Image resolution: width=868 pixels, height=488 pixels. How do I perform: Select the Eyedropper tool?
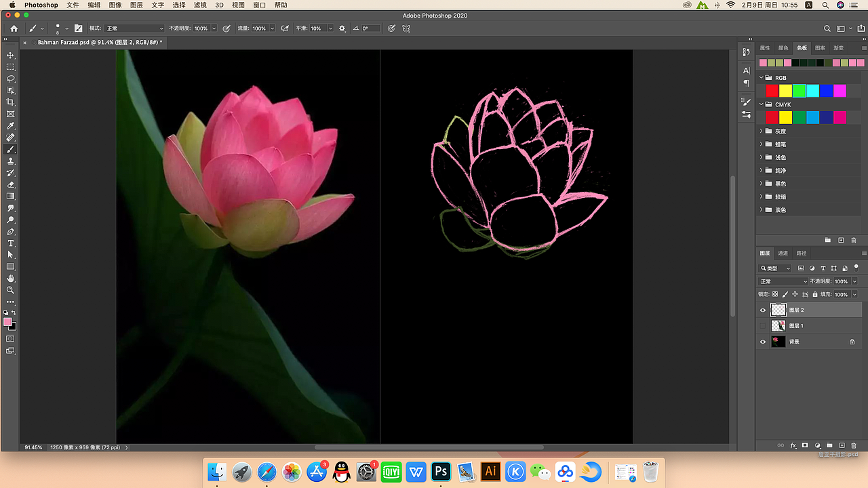tap(10, 126)
